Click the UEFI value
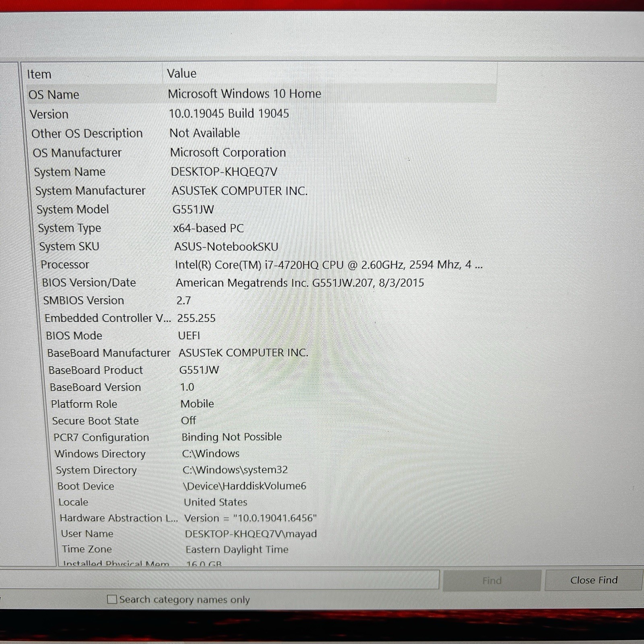The width and height of the screenshot is (644, 644). (189, 335)
